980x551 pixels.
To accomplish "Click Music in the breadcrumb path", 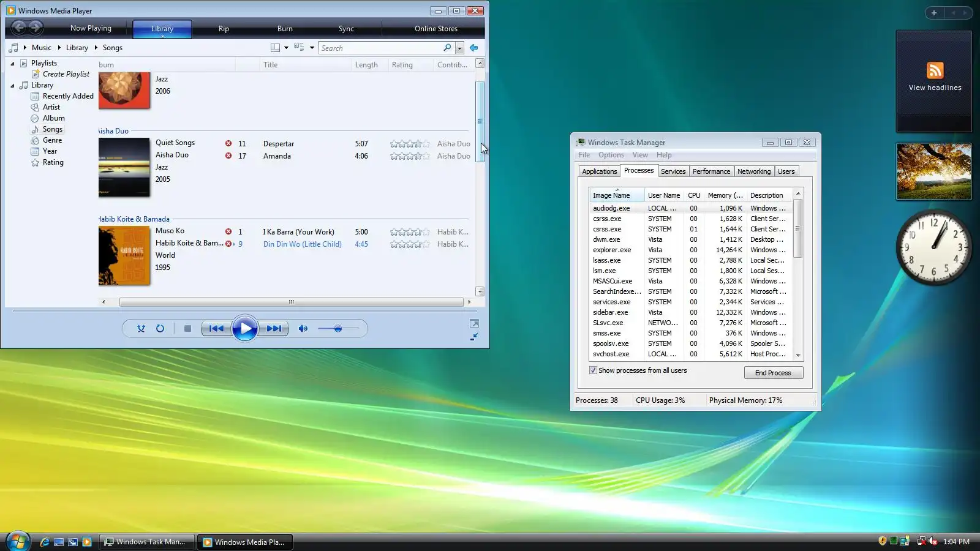I will 42,48.
